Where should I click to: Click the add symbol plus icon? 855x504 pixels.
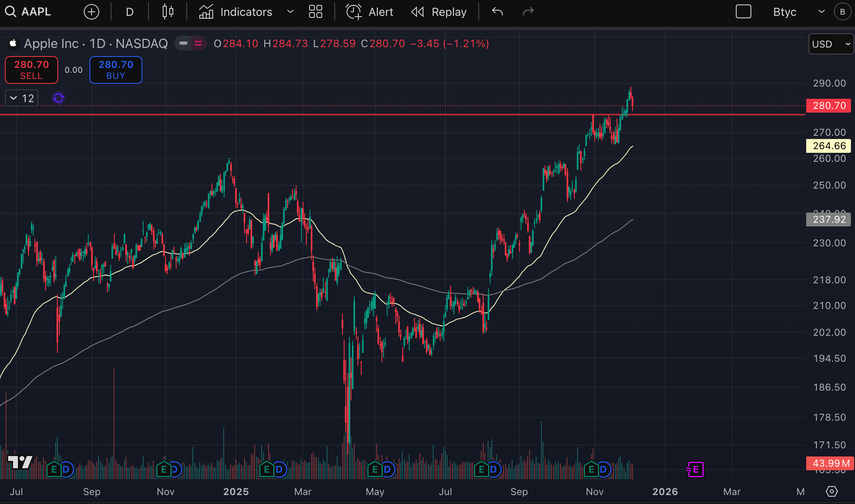[x=91, y=12]
